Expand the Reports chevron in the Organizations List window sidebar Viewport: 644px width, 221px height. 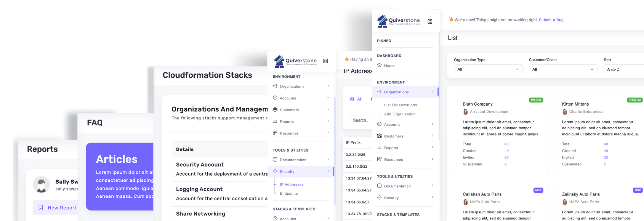click(433, 147)
